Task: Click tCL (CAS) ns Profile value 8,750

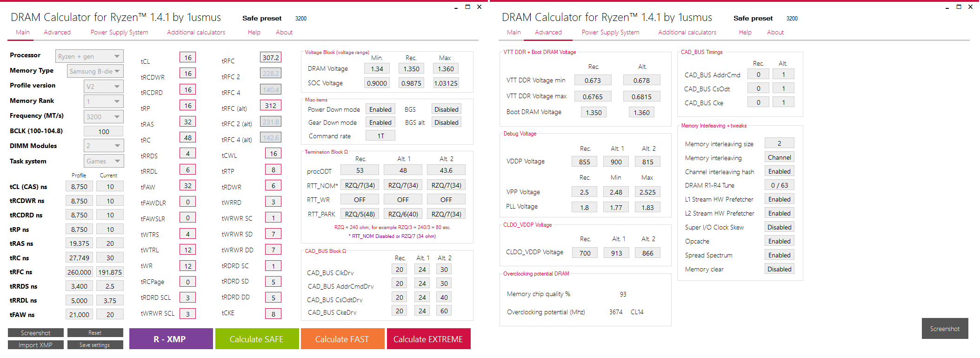Action: tap(79, 187)
